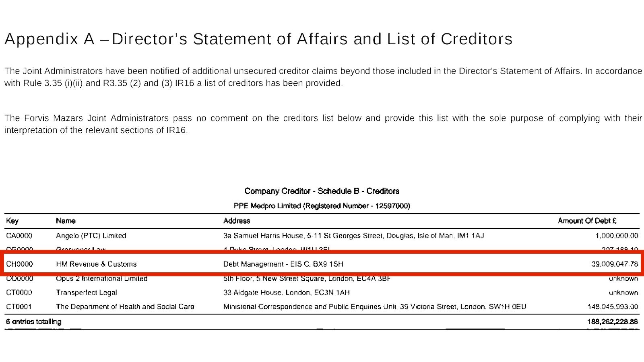Viewport: 644px width, 362px height.
Task: Click the amount 39,009,047.78
Action: (x=614, y=264)
